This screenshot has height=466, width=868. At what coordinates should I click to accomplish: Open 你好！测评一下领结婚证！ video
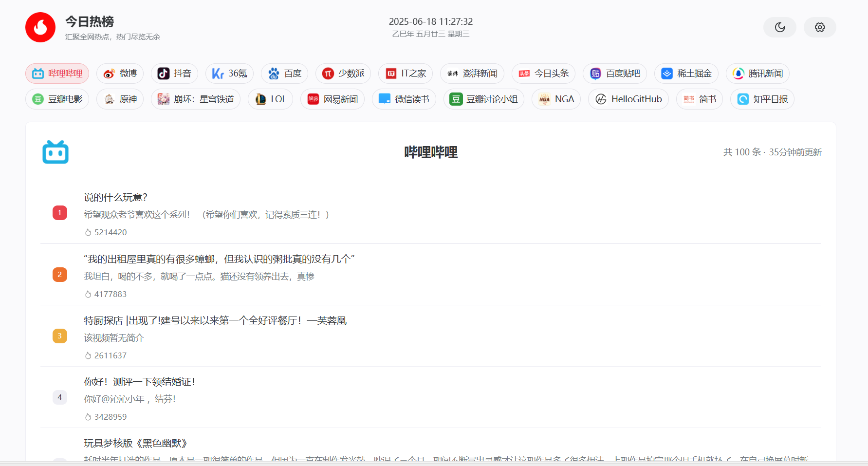[139, 382]
